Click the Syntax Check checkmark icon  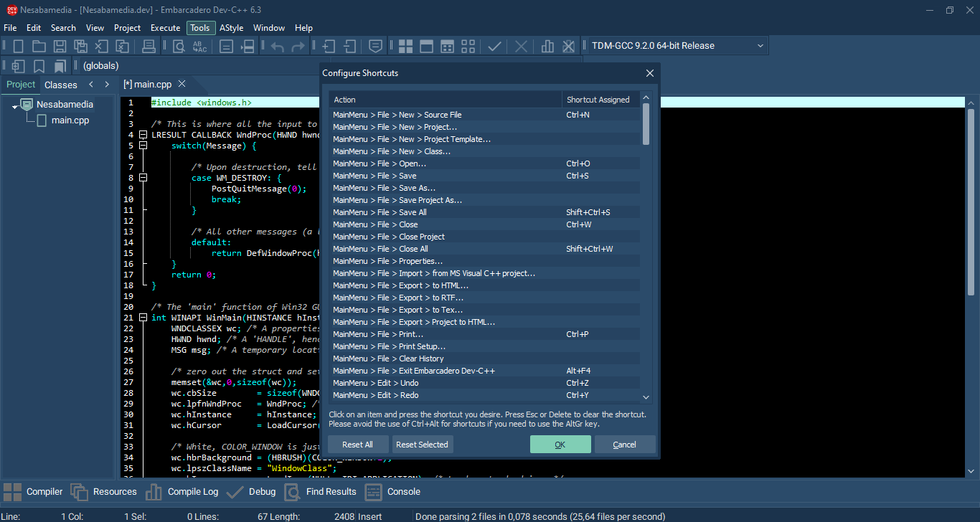click(494, 47)
